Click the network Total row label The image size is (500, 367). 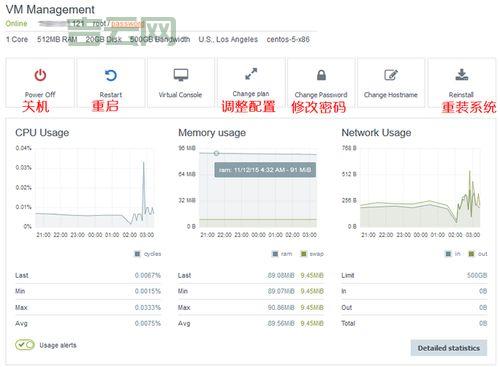(x=348, y=323)
